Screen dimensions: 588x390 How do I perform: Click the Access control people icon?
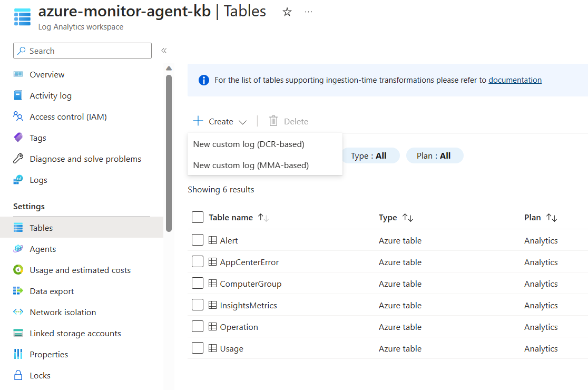pos(18,116)
